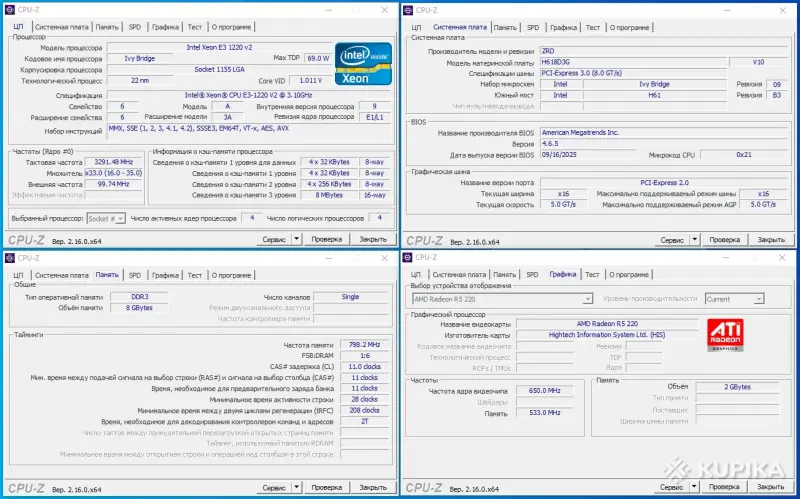Click Сервис button in the memory window
The width and height of the screenshot is (800, 499).
pyautogui.click(x=274, y=487)
